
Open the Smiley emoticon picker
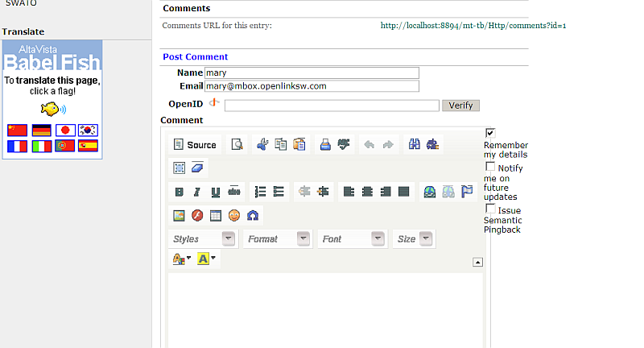234,215
